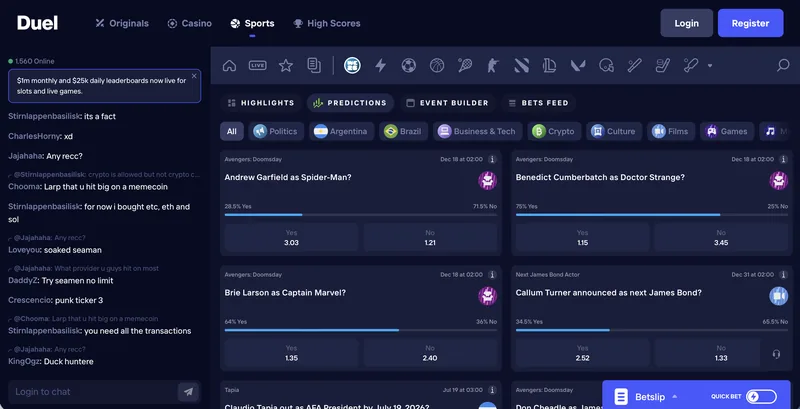The width and height of the screenshot is (800, 409).
Task: Click Avengers icon on Brie Larson card
Action: (x=488, y=296)
